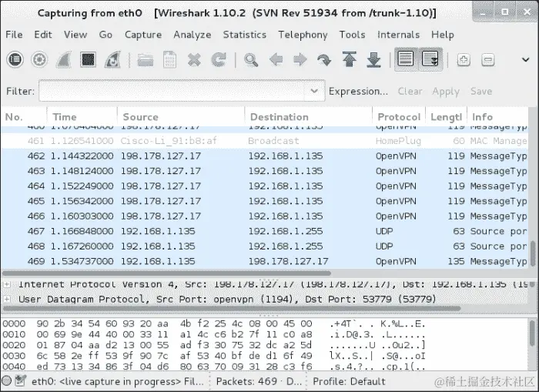This screenshot has width=539, height=392.
Task: Toggle auto scroll during live capture
Action: tap(430, 59)
